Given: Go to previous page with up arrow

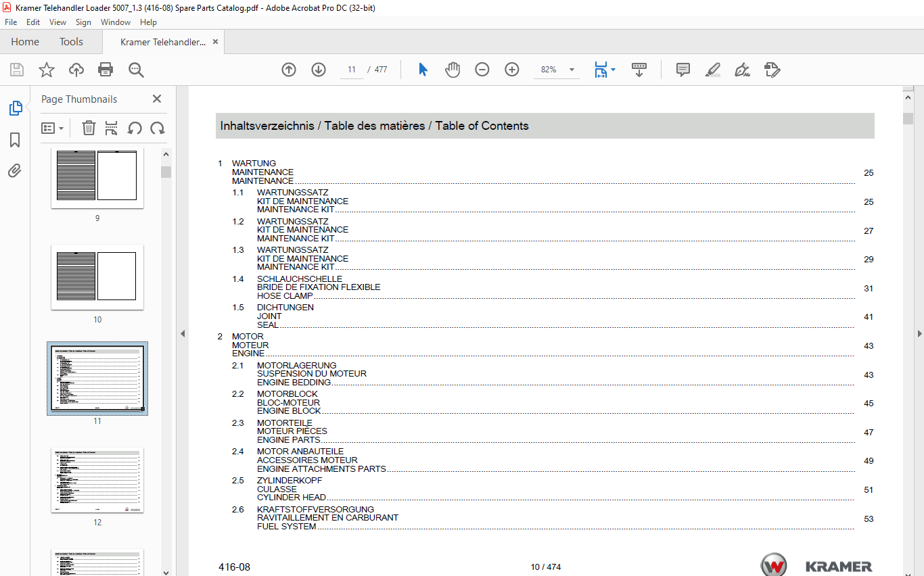Looking at the screenshot, I should pos(289,70).
